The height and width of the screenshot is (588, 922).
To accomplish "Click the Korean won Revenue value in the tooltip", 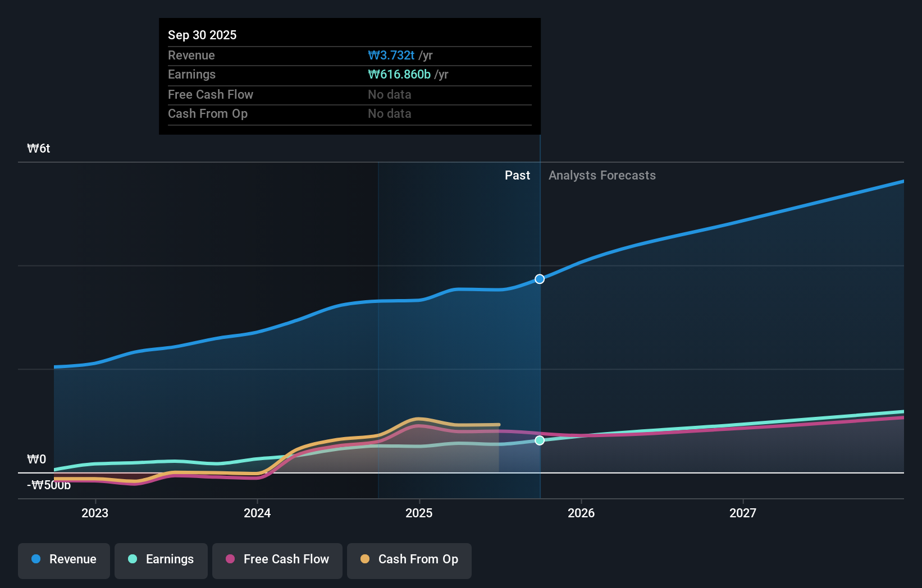I will point(391,55).
